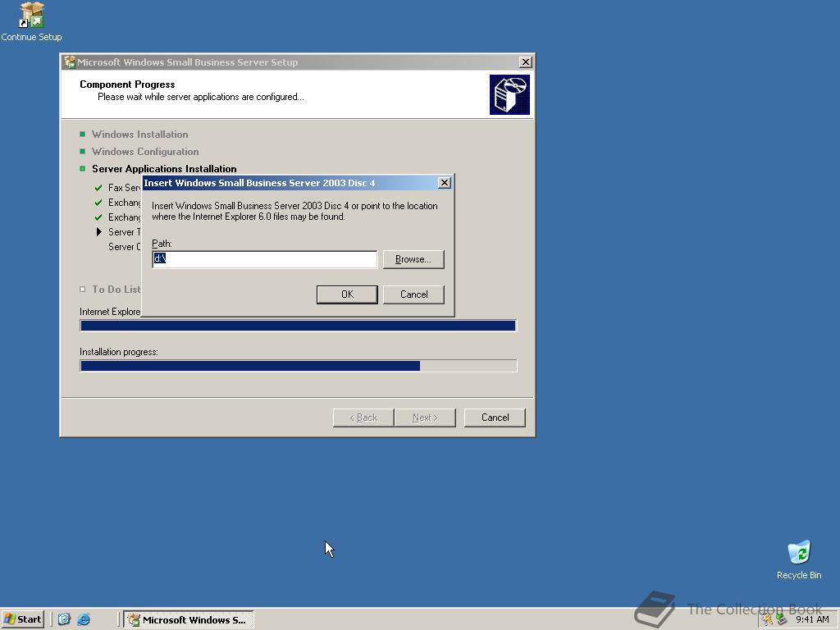Click the Windows Installation step

(139, 135)
